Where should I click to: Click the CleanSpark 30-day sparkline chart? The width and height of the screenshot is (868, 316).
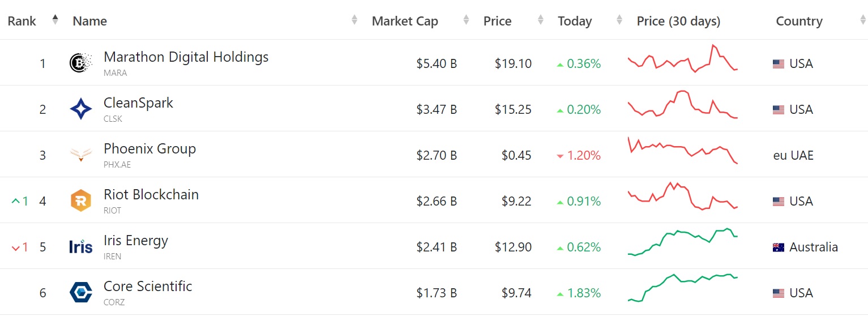tap(683, 104)
